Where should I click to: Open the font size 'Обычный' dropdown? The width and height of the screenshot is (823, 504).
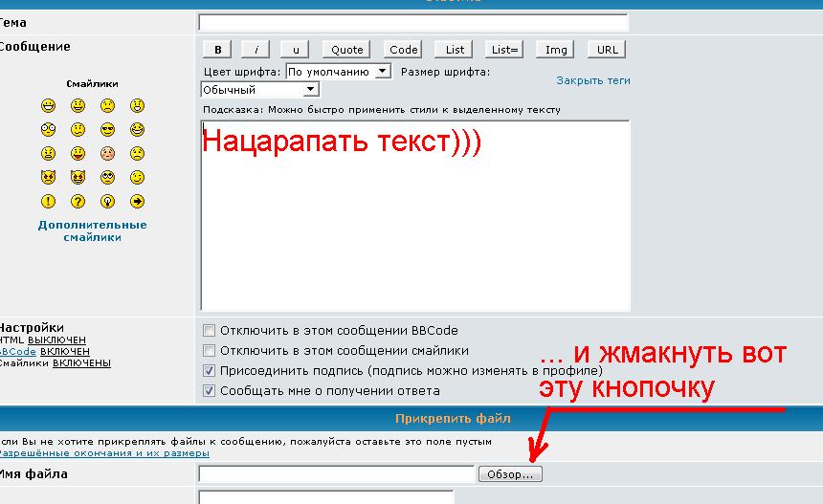(x=259, y=90)
